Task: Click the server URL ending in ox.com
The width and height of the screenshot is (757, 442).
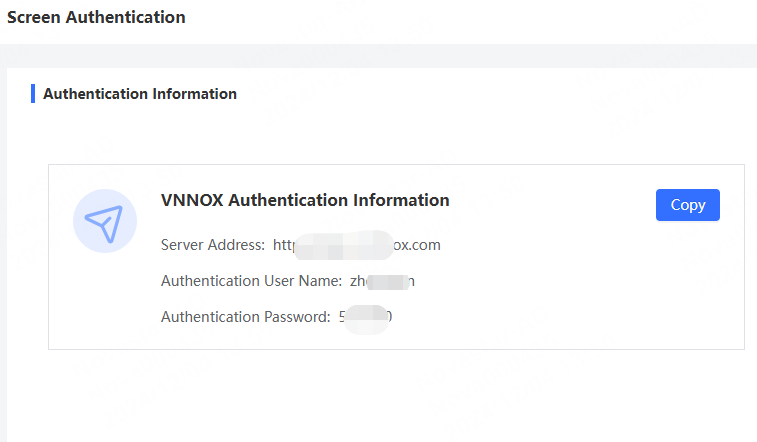Action: click(x=357, y=245)
